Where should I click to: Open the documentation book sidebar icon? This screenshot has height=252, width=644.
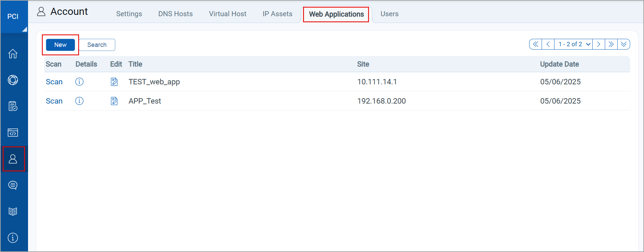13,212
